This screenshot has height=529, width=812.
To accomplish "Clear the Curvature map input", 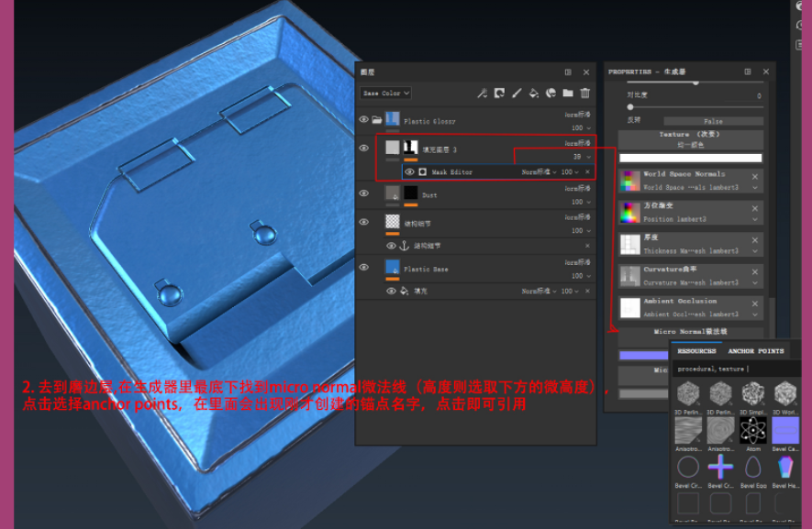I will (x=755, y=271).
